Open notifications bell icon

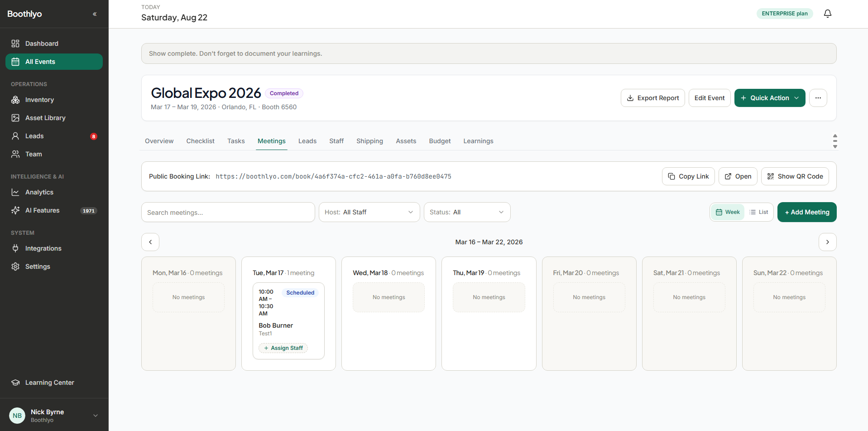point(827,14)
